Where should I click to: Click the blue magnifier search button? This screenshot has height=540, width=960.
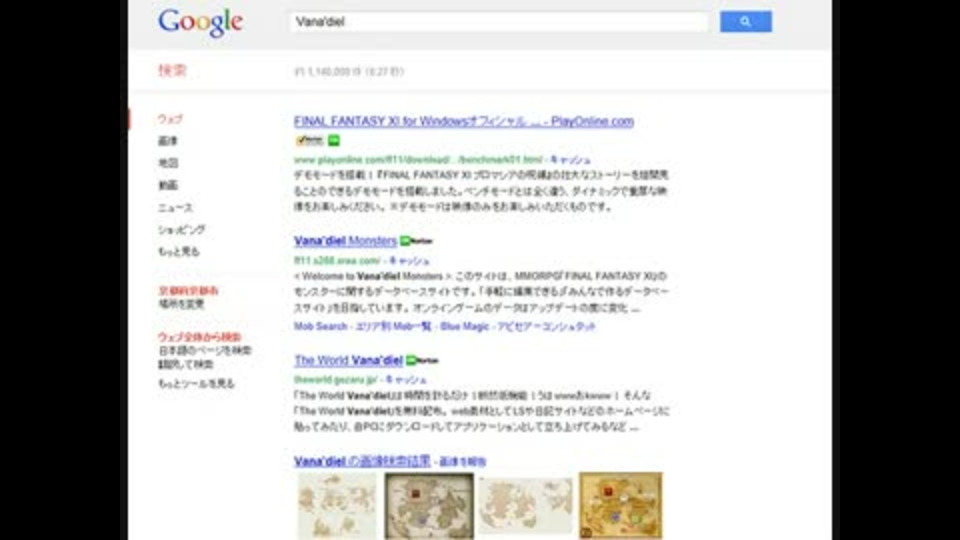click(x=745, y=21)
